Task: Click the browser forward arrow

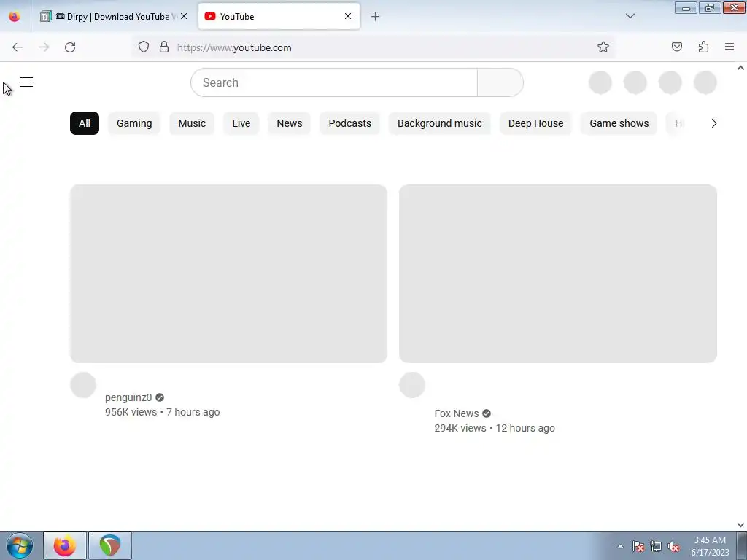Action: click(44, 47)
